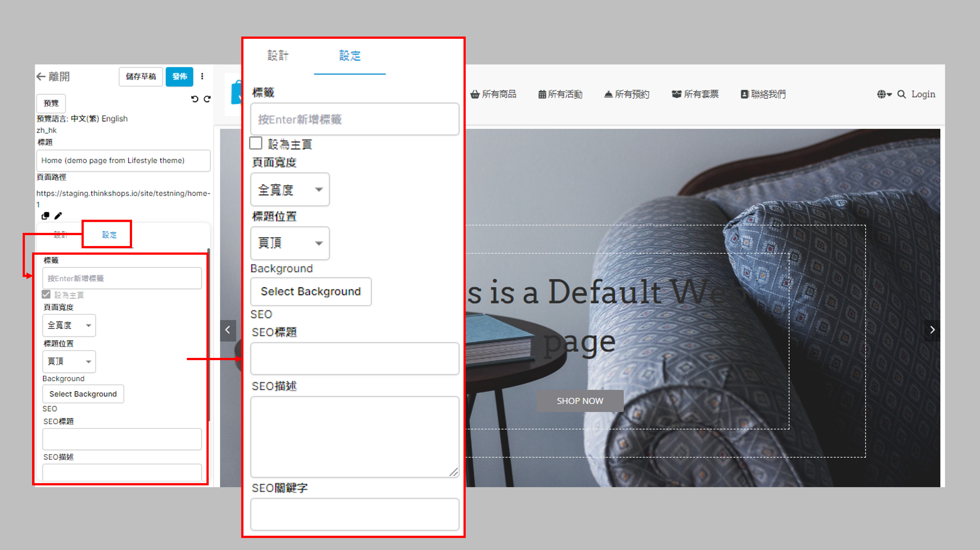Go to next slide with the right arrow
The image size is (980, 550).
[x=932, y=330]
